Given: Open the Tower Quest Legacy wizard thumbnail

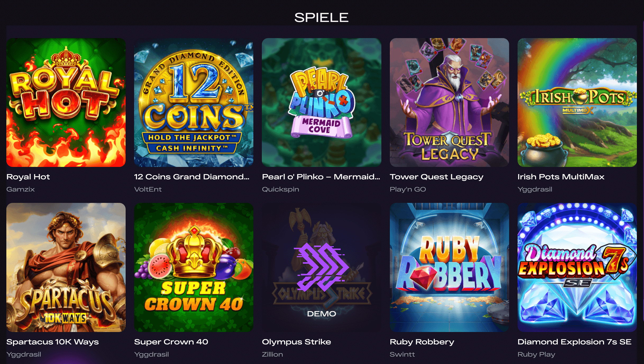Looking at the screenshot, I should coord(449,102).
